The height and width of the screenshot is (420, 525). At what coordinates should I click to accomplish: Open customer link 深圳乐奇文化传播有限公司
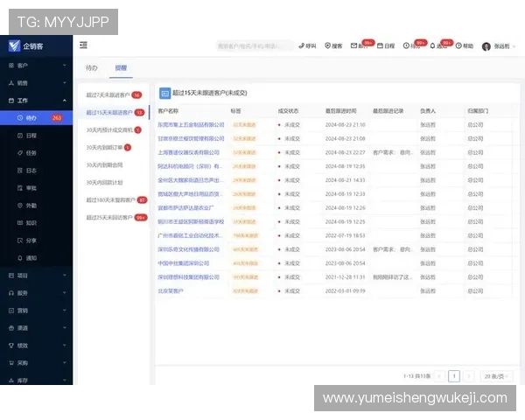click(188, 249)
